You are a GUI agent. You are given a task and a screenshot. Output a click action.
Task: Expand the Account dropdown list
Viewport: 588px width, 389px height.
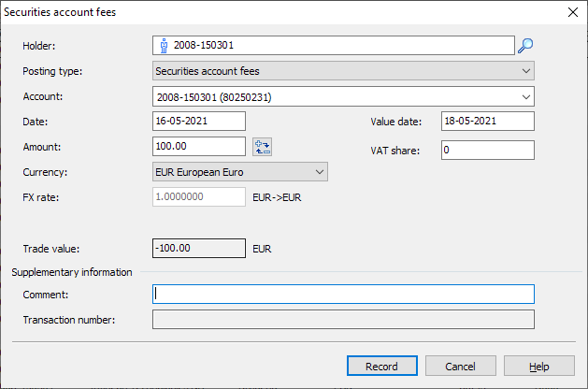coord(524,96)
